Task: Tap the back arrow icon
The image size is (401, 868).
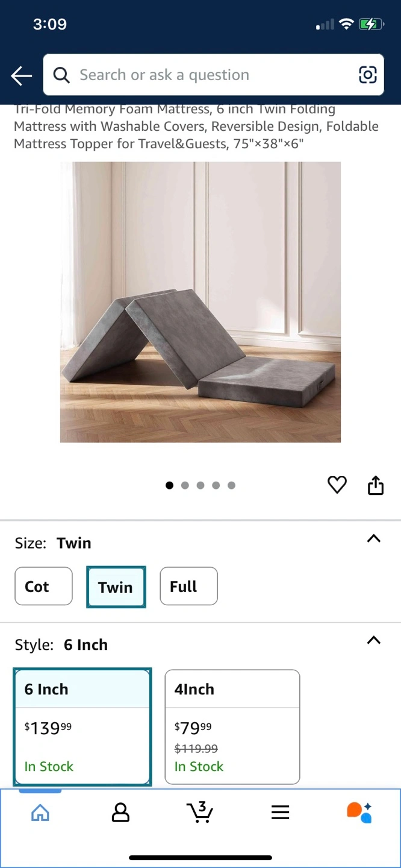Action: 22,75
